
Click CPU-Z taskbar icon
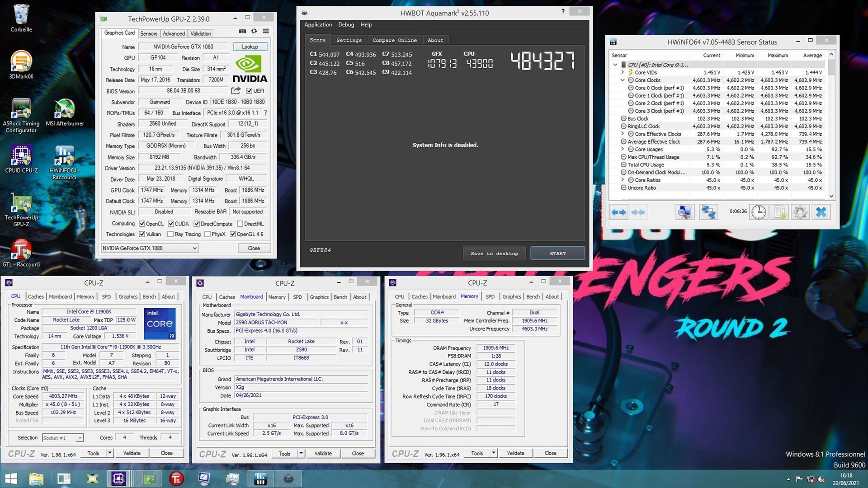(x=119, y=479)
